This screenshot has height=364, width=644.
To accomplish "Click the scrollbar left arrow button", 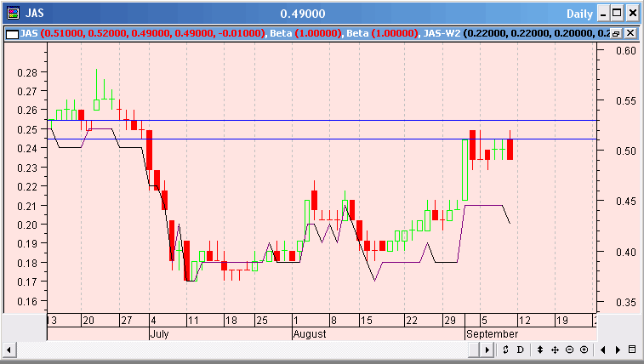I will pos(9,350).
